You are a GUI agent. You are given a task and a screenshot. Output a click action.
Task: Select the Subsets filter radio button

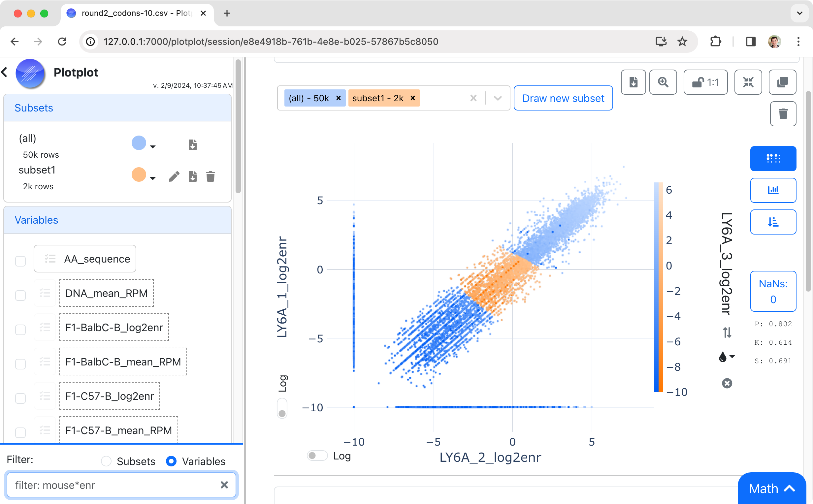point(106,461)
